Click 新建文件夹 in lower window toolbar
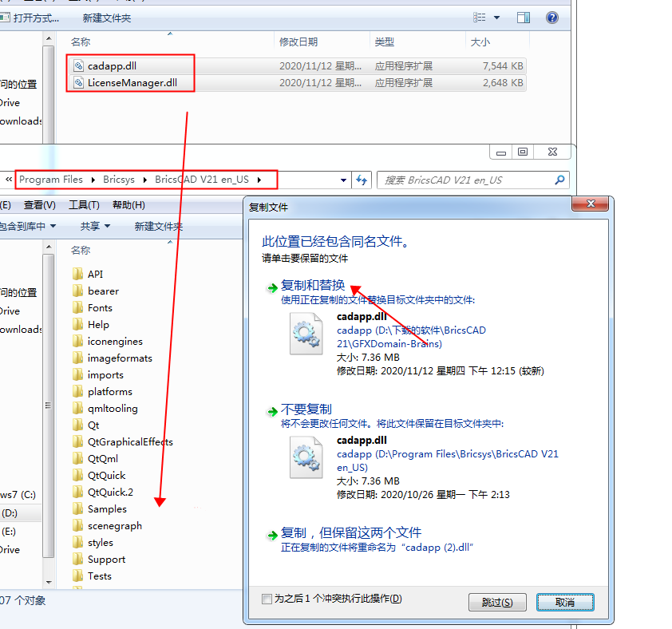This screenshot has height=629, width=672. pos(159,227)
